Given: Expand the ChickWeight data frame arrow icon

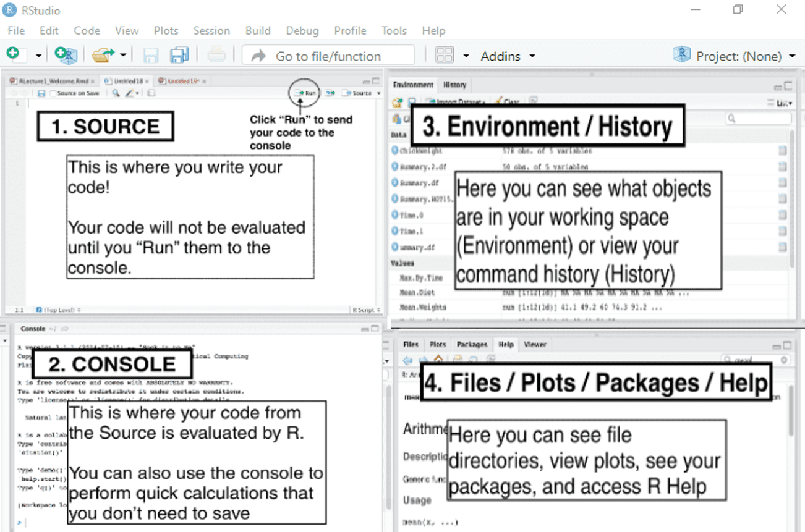Looking at the screenshot, I should pyautogui.click(x=395, y=150).
